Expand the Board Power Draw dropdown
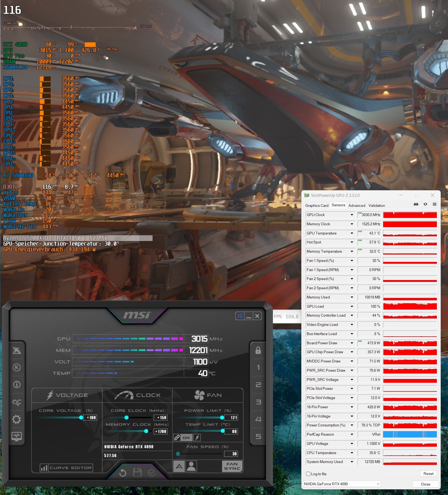This screenshot has height=495, width=448. click(x=352, y=343)
